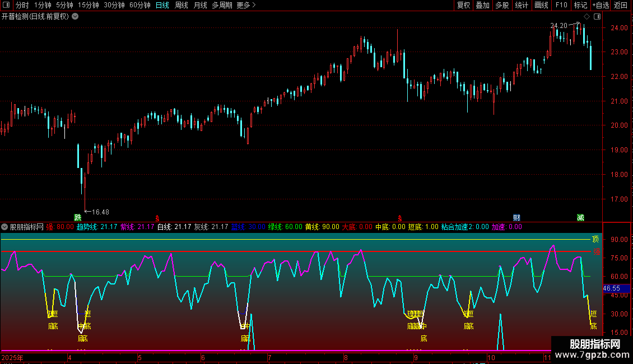Click the 46.55 current indicator value box

[x=616, y=288]
